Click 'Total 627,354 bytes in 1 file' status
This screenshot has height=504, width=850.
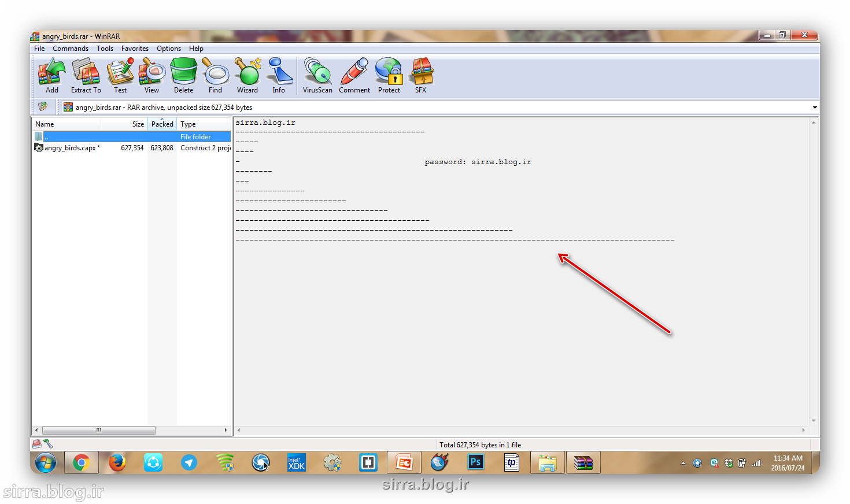coord(480,445)
